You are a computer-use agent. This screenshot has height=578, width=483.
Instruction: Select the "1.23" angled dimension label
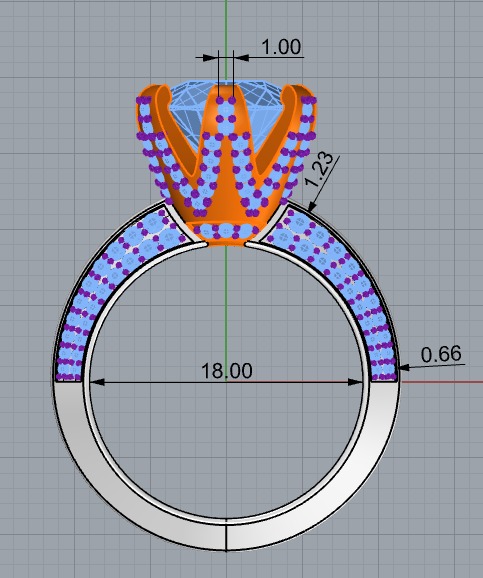pos(319,170)
